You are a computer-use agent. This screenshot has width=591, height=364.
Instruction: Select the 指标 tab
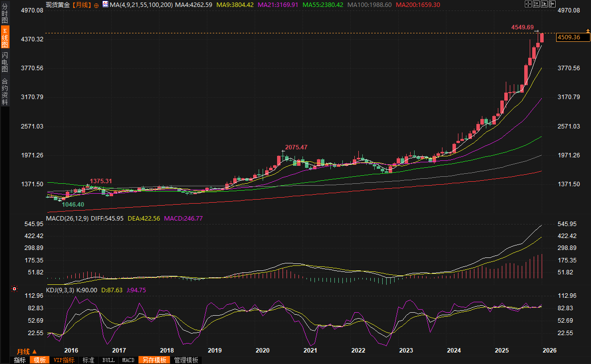point(20,360)
